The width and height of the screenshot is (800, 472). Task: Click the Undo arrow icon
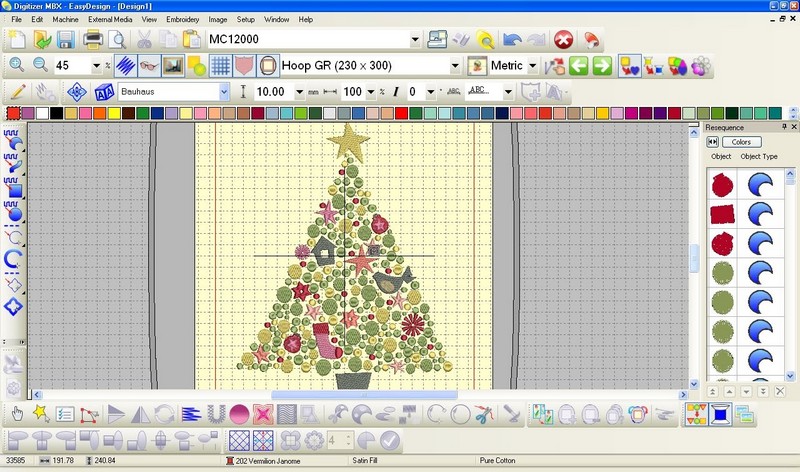(512, 40)
